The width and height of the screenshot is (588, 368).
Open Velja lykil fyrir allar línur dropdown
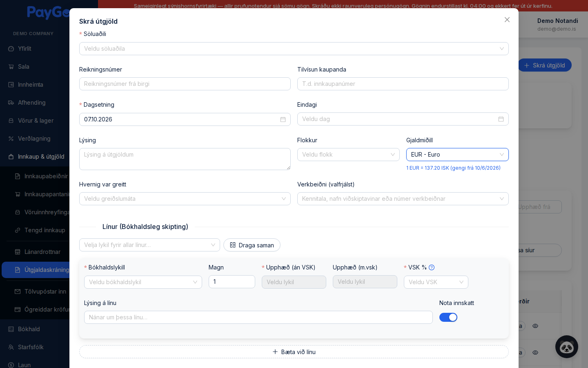click(149, 245)
